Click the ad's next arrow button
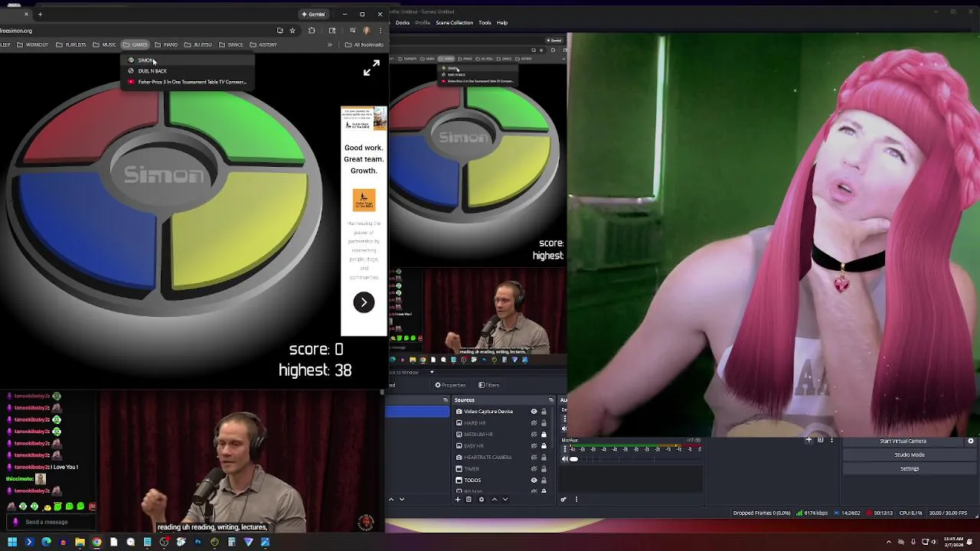The image size is (980, 551). [364, 302]
